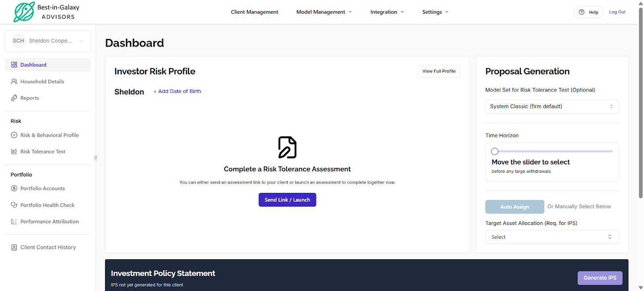Click the Performance Attribution chart icon
This screenshot has height=291, width=644.
point(14,221)
